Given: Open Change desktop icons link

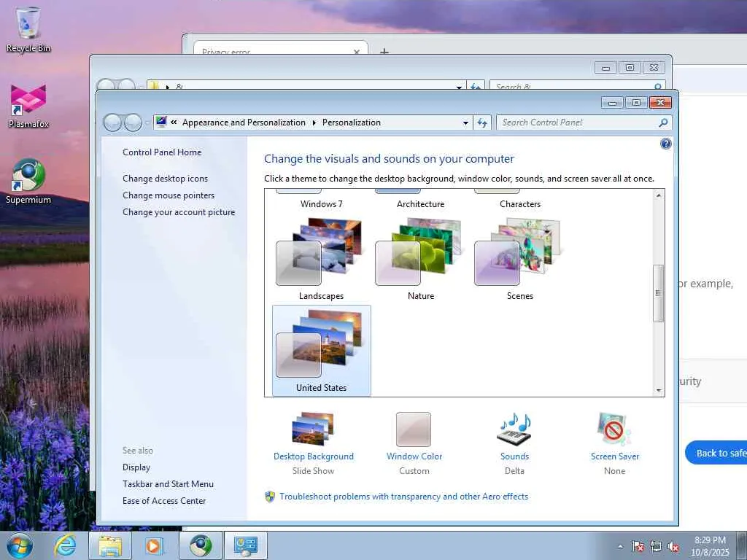Looking at the screenshot, I should click(x=166, y=179).
